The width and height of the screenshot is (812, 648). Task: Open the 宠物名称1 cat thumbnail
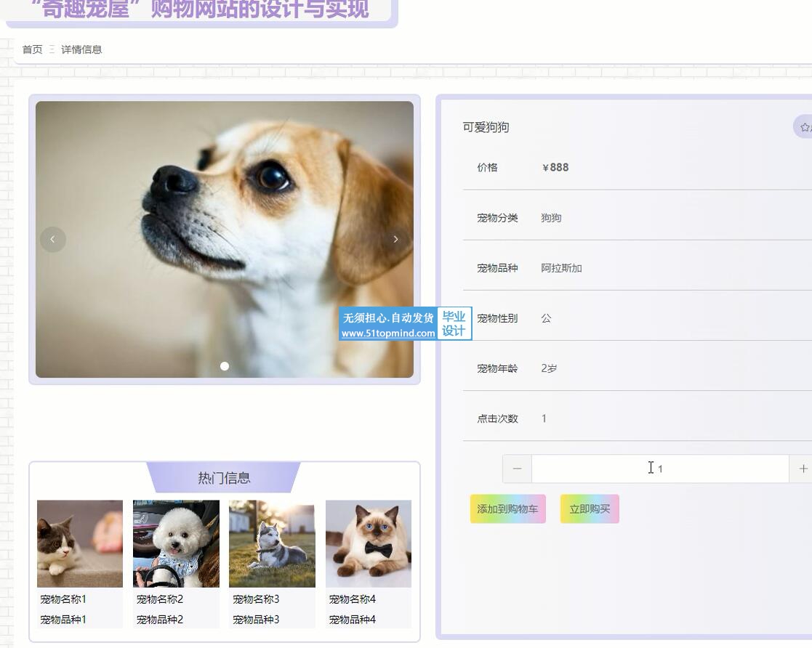80,543
